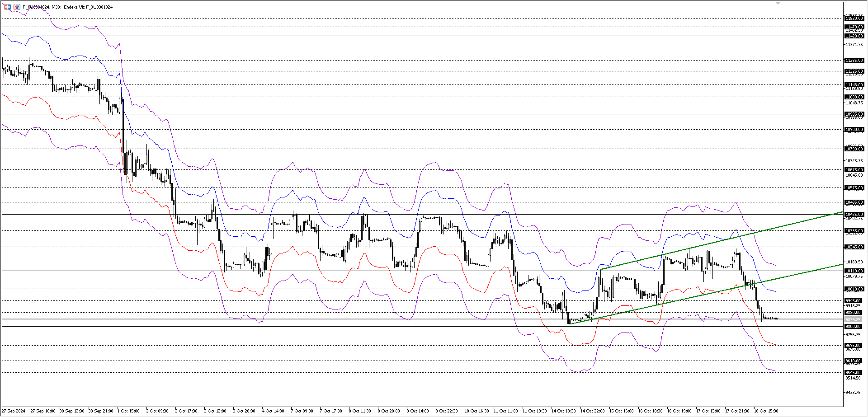The width and height of the screenshot is (868, 417).
Task: Select the 9695.00 price level label
Action: pos(853,345)
